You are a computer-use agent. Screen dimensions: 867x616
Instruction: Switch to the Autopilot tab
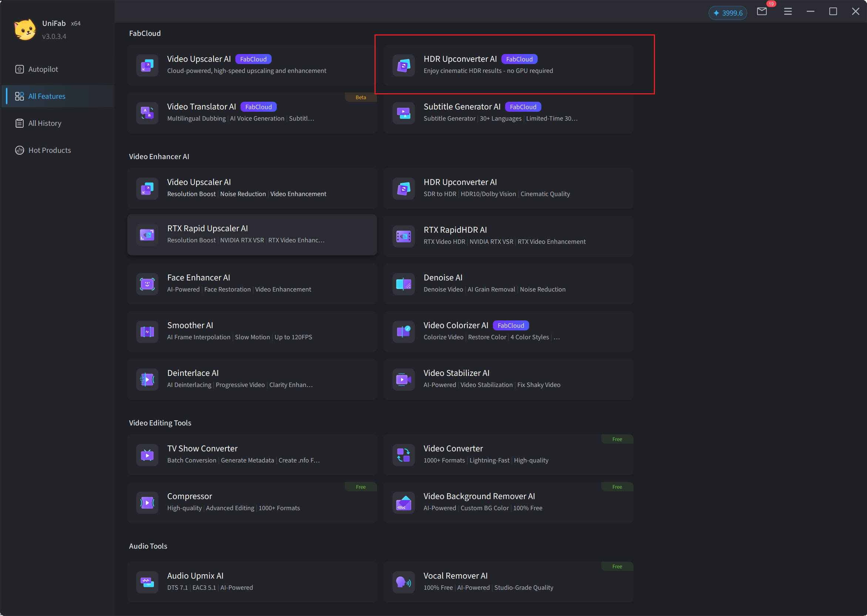[43, 70]
